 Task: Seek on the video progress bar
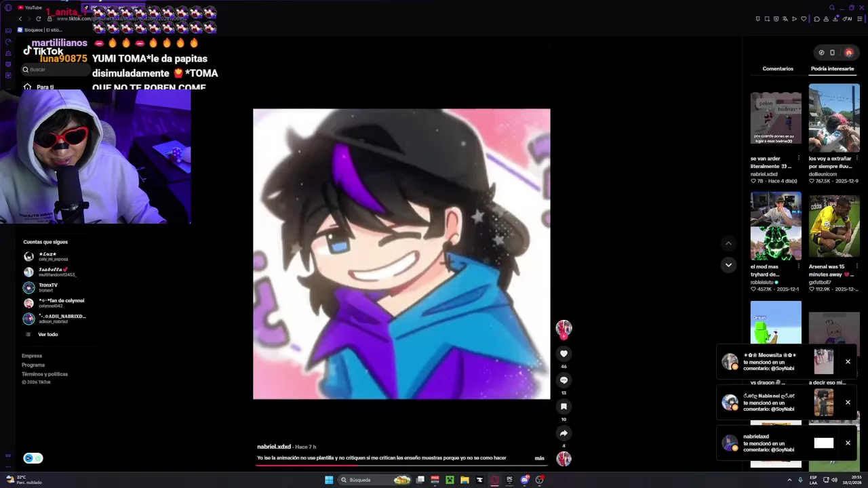[401, 465]
